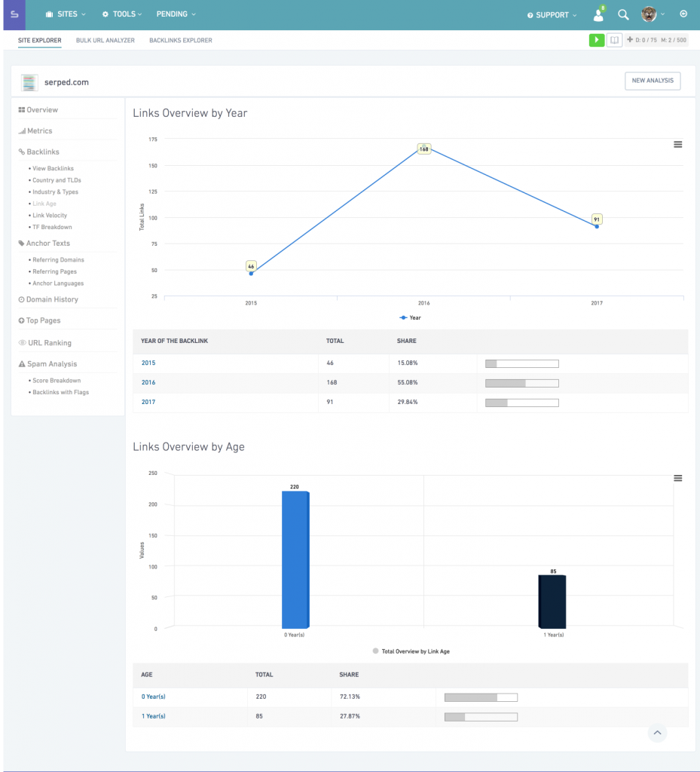Image resolution: width=700 pixels, height=772 pixels.
Task: Expand the SITES dropdown menu
Action: point(66,14)
